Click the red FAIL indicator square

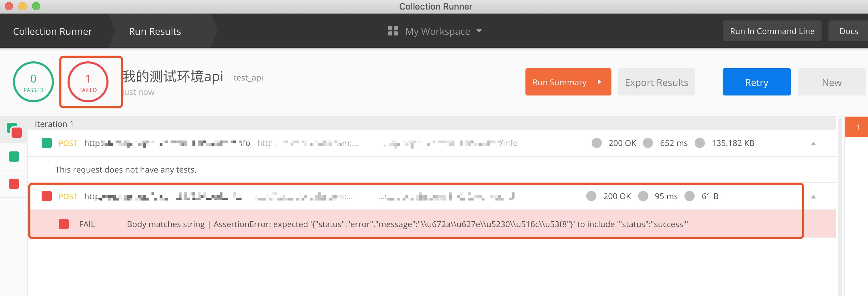point(64,224)
